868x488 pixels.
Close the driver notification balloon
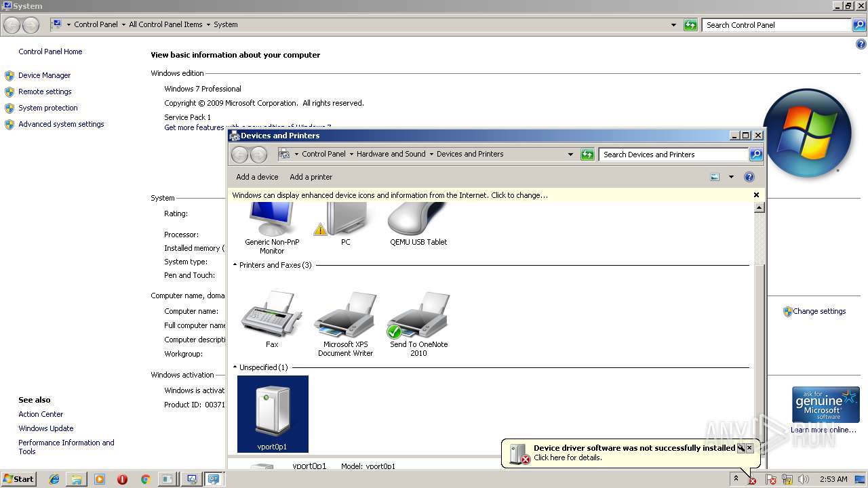tap(749, 448)
